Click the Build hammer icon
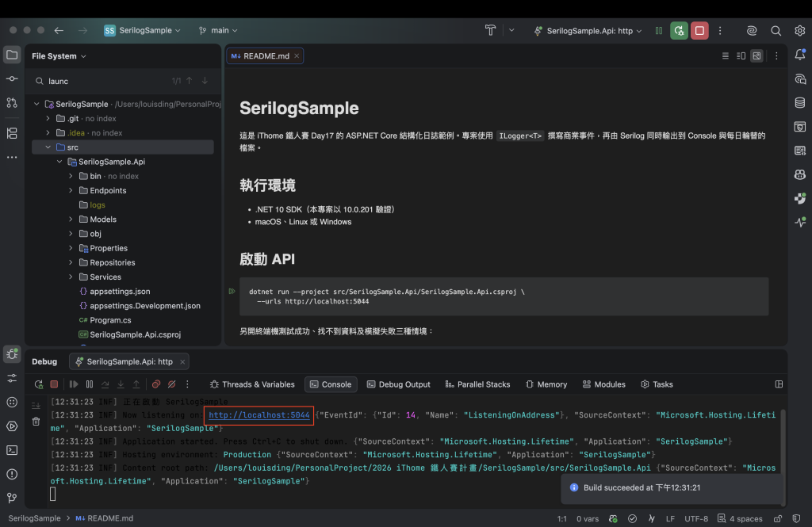 click(x=490, y=31)
